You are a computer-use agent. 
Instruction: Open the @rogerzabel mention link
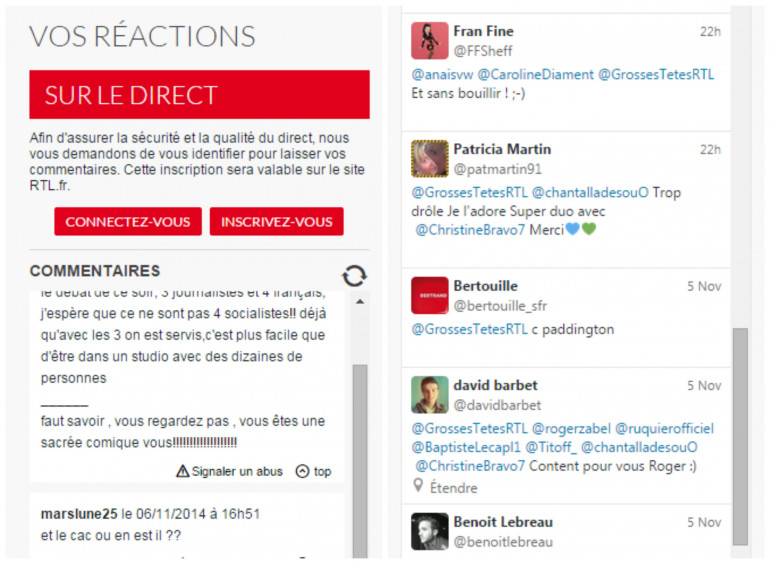coord(569,428)
